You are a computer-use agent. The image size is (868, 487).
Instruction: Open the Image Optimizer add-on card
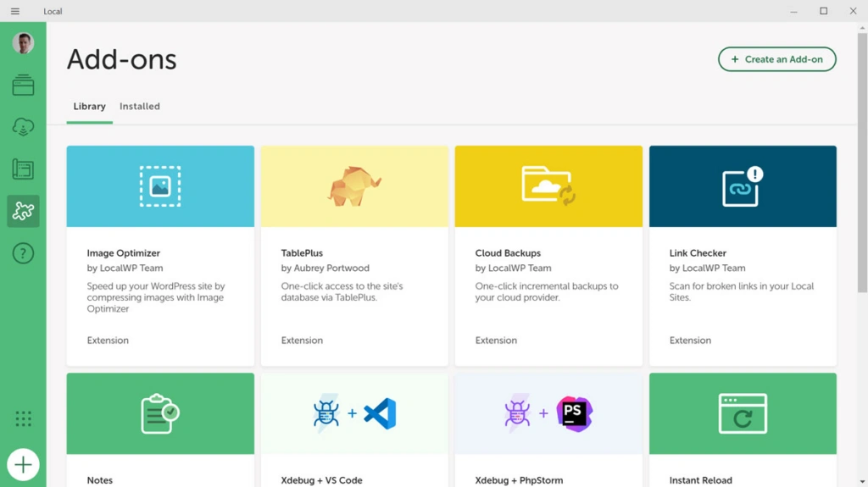(x=160, y=254)
